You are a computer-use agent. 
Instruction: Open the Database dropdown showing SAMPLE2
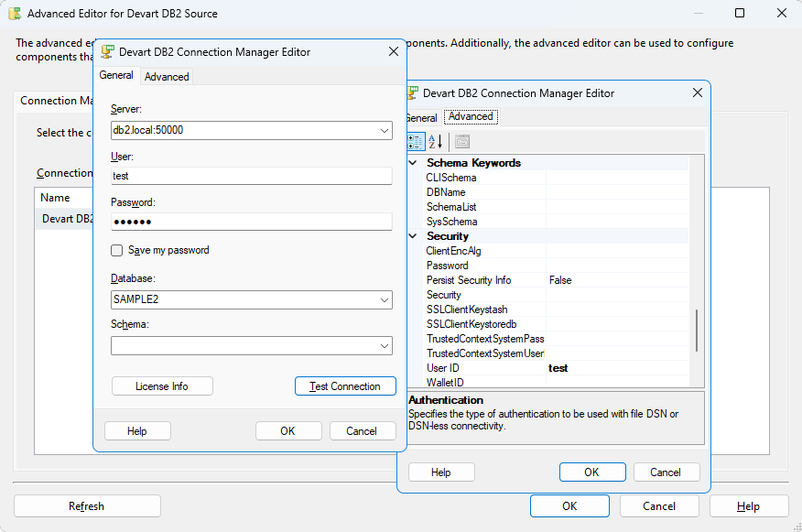click(x=385, y=299)
